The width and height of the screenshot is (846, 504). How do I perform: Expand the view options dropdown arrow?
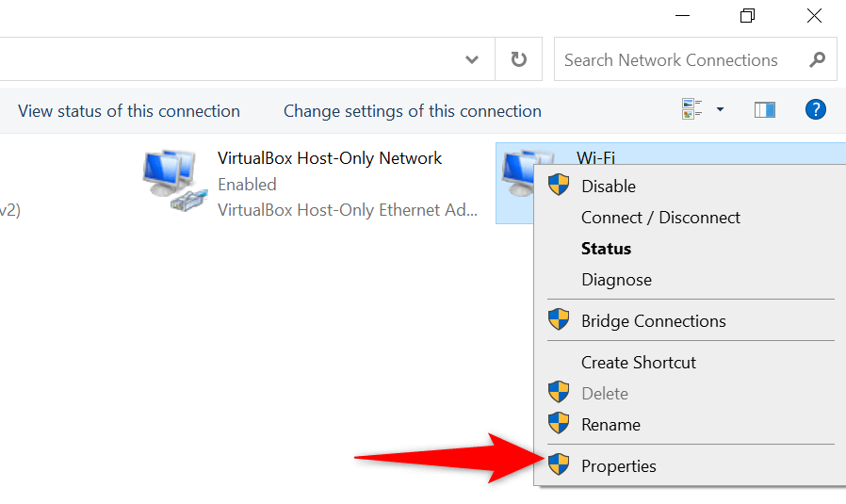[721, 110]
